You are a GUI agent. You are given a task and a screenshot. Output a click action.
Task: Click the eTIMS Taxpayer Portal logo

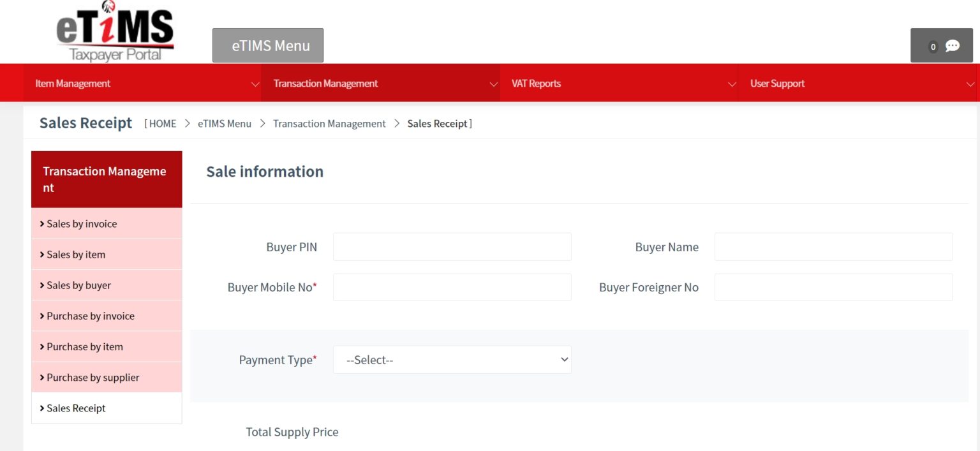[x=115, y=32]
